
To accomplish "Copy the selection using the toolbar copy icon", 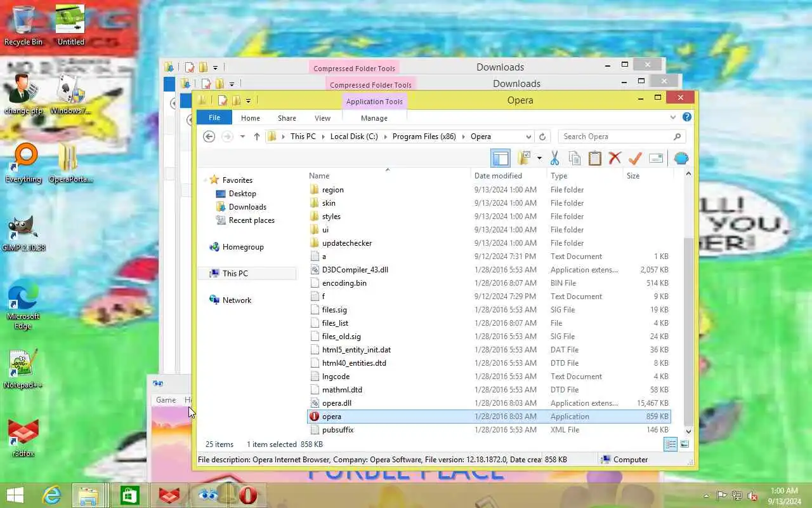I will (575, 158).
